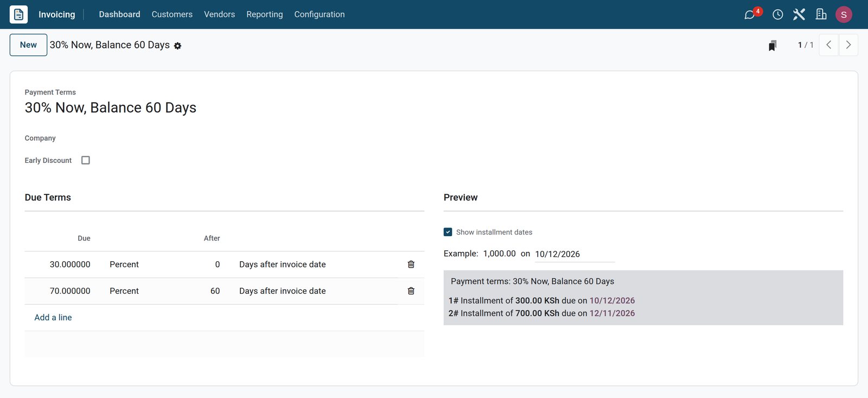
Task: Go to the Dashboard menu
Action: click(119, 15)
